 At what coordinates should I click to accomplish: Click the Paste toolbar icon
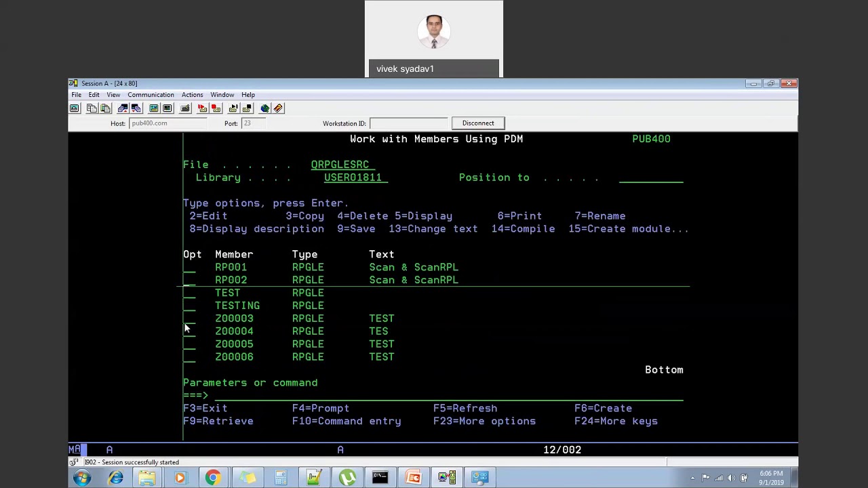[105, 108]
